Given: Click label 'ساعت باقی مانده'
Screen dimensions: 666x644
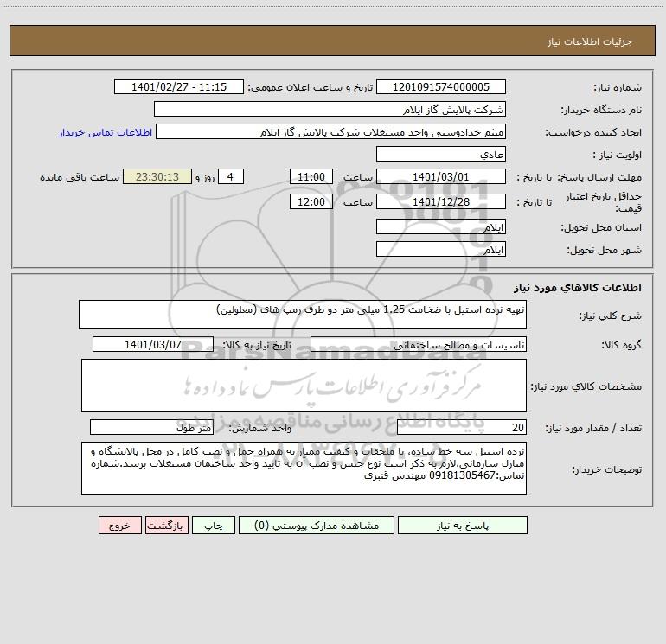Looking at the screenshot, I should click(x=80, y=177).
